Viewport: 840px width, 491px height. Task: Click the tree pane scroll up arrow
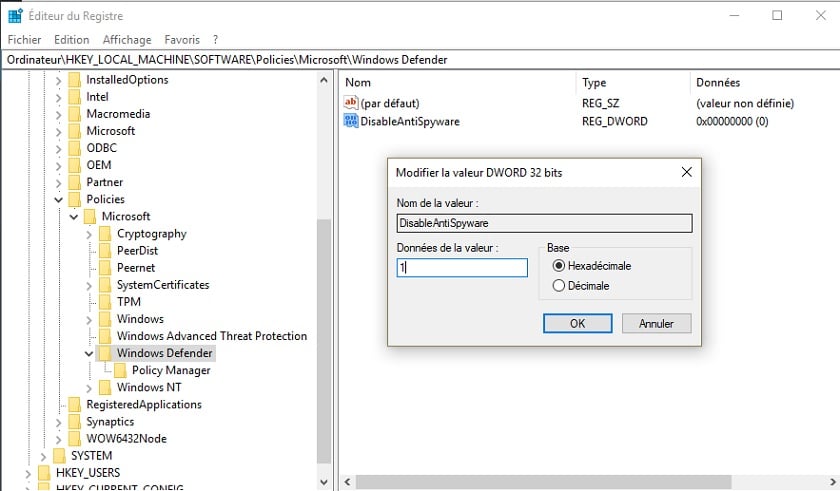[x=324, y=80]
